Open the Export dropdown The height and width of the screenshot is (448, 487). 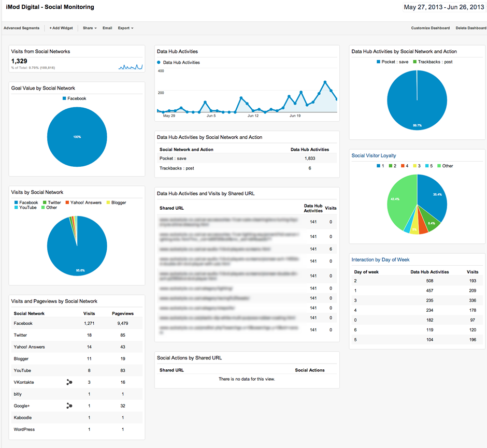pyautogui.click(x=125, y=28)
